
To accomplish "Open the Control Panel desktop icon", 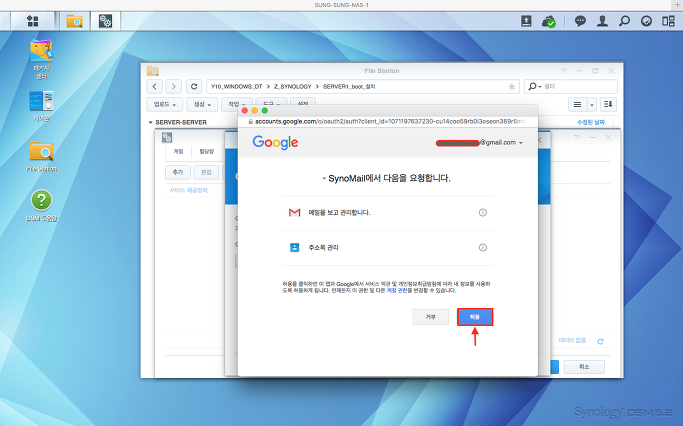I will coord(41,106).
